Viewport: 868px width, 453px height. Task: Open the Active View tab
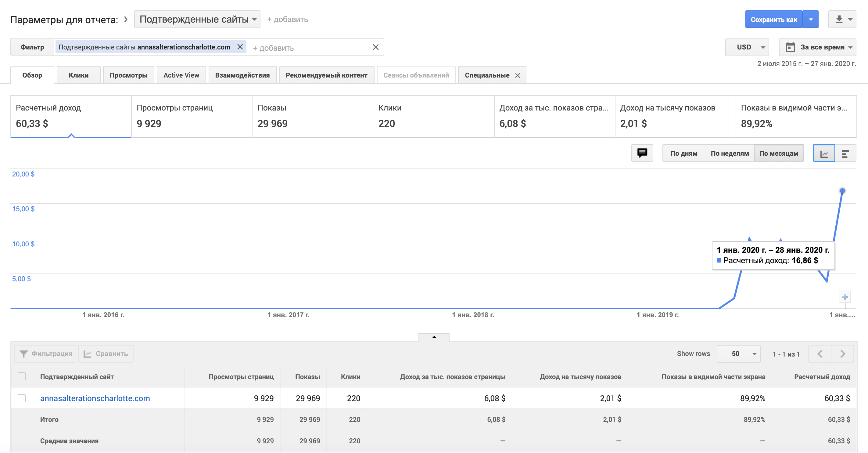[x=181, y=75]
